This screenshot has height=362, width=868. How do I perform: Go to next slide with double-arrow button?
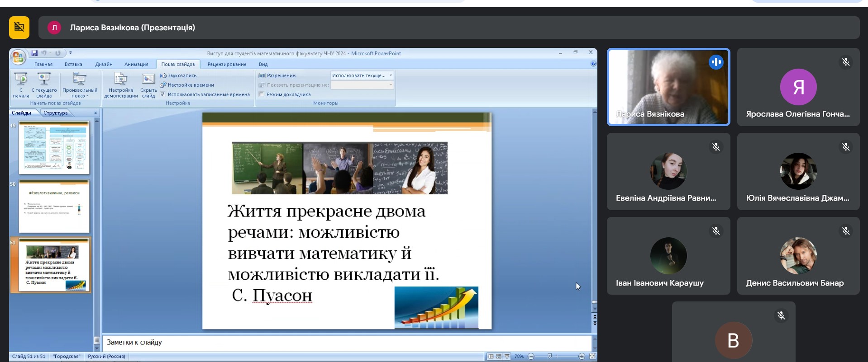pyautogui.click(x=595, y=323)
